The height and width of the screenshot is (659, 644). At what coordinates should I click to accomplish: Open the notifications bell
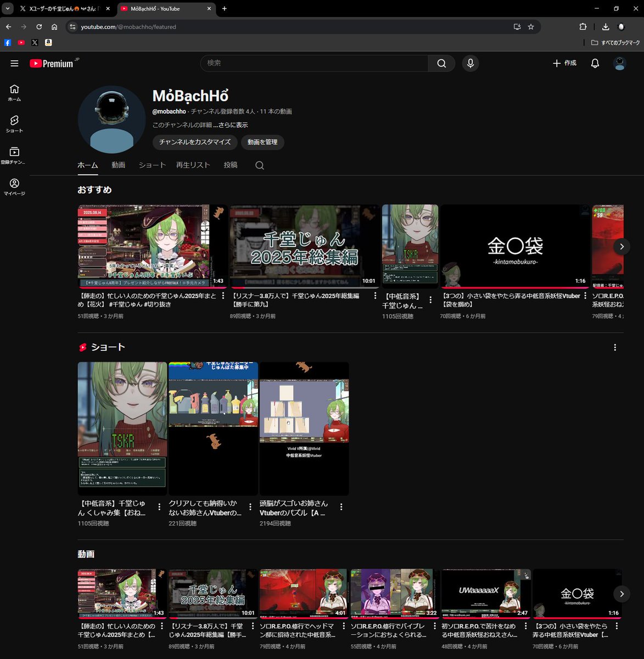(x=595, y=64)
